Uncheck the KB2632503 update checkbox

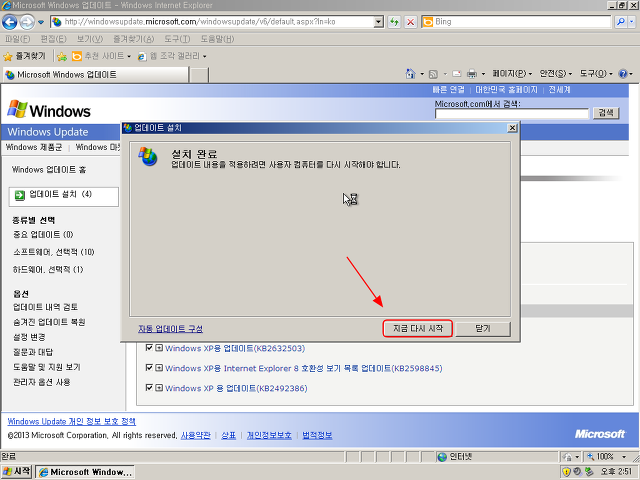tap(149, 348)
